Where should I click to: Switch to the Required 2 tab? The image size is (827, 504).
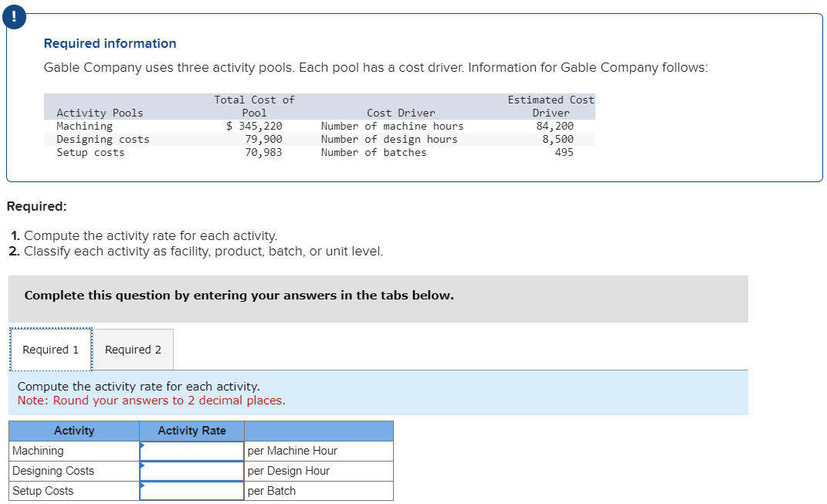click(x=133, y=349)
